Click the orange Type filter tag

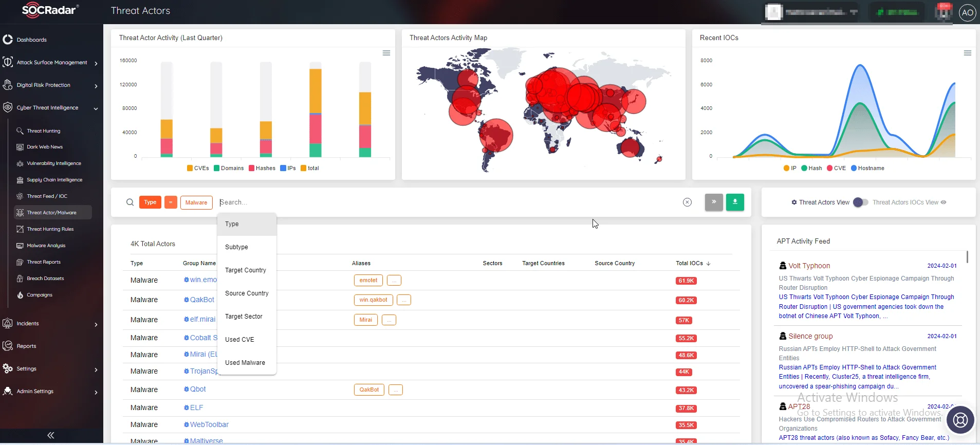point(150,202)
